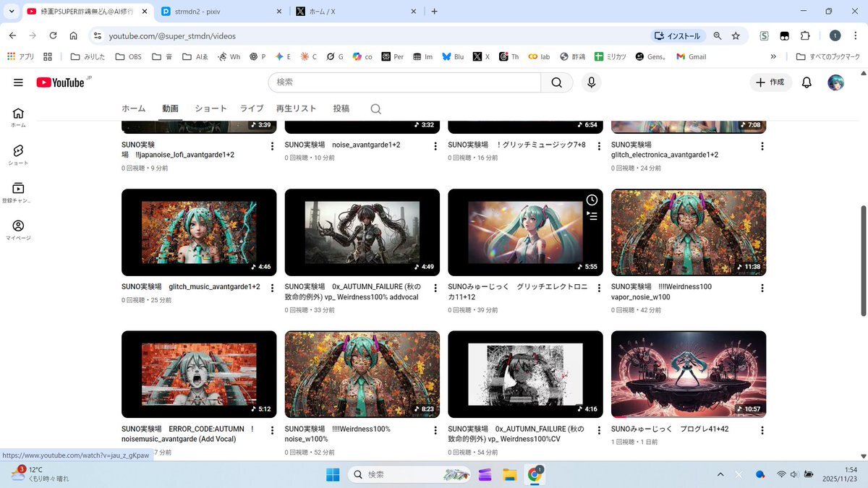Click the 作成 create button
Viewport: 868px width, 488px height.
click(x=770, y=82)
